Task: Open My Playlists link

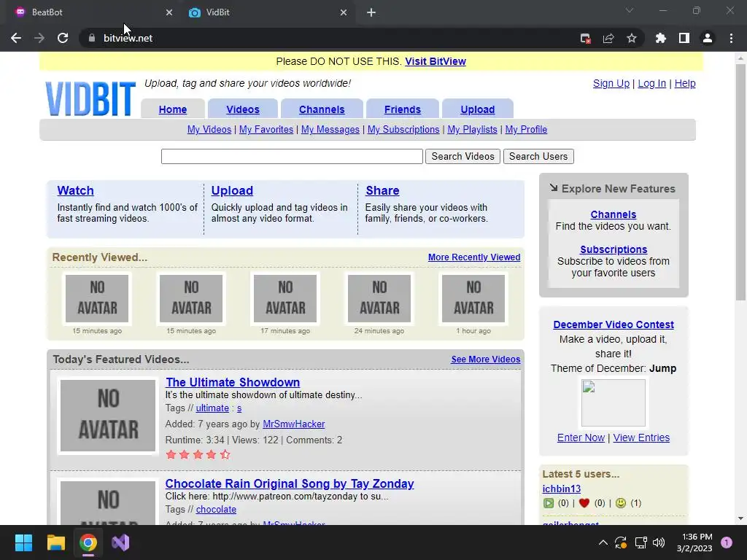Action: [x=472, y=130]
